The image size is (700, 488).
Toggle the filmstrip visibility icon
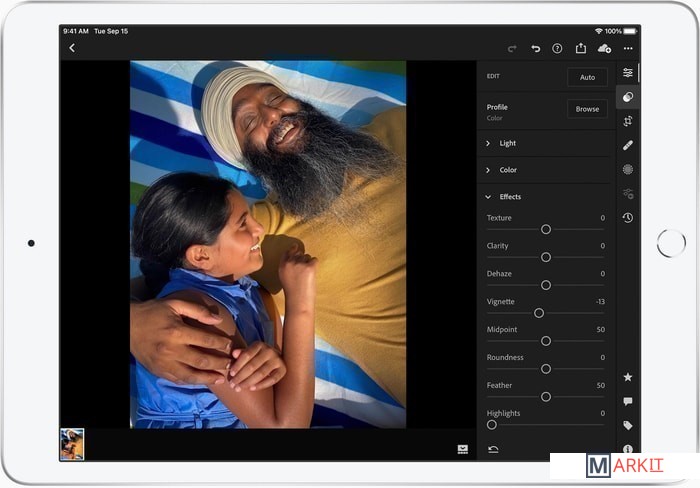point(462,449)
